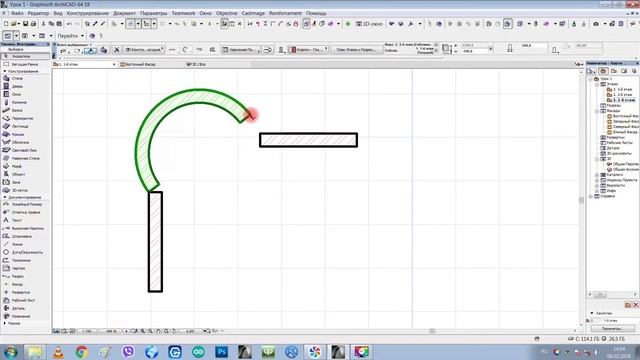The width and height of the screenshot is (640, 360).
Task: Open the Общая Перспектива 3D view in Navigator
Action: [x=623, y=164]
